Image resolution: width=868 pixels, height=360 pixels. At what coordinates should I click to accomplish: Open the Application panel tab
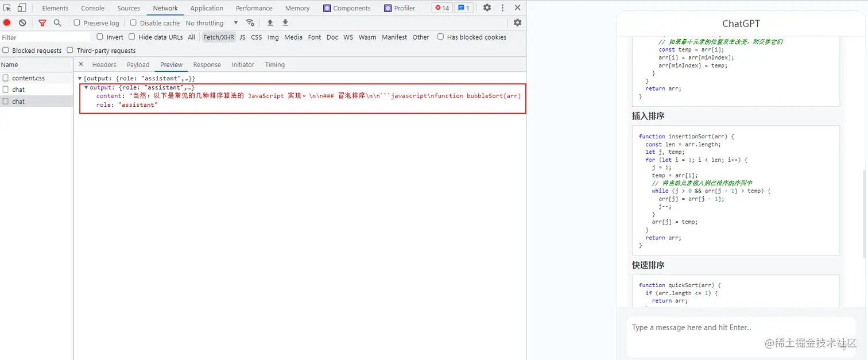pyautogui.click(x=207, y=8)
